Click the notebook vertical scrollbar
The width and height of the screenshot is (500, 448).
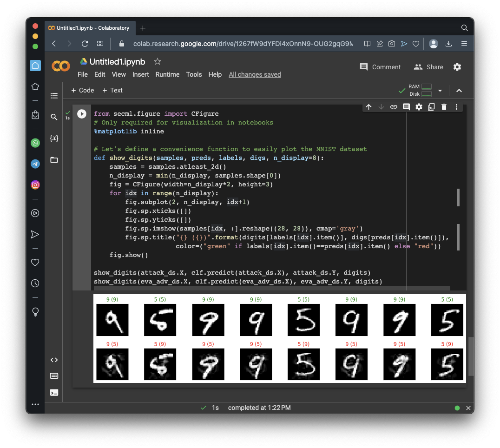point(471,356)
